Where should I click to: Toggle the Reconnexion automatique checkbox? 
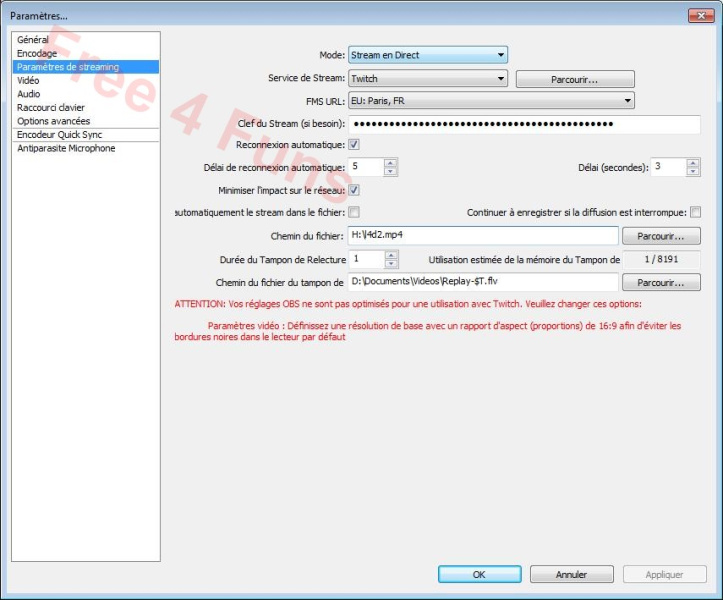pyautogui.click(x=354, y=145)
